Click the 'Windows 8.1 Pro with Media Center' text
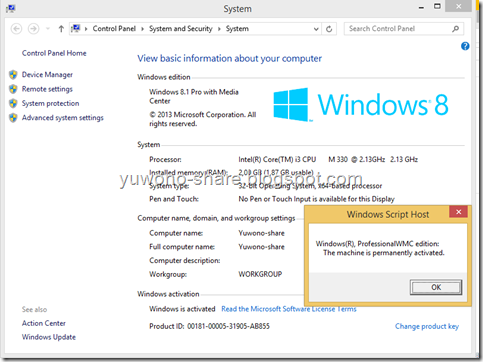Screen dimensions: 483x362 coord(194,96)
